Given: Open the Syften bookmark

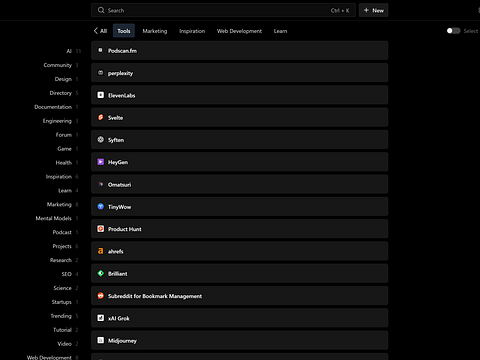Looking at the screenshot, I should coord(239,140).
